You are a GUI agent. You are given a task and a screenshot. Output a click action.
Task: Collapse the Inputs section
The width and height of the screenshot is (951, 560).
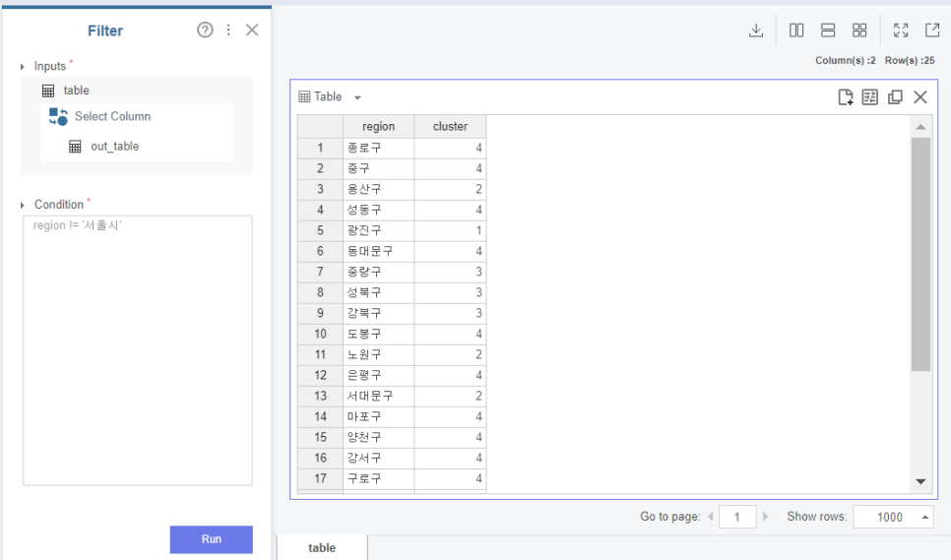tap(23, 67)
